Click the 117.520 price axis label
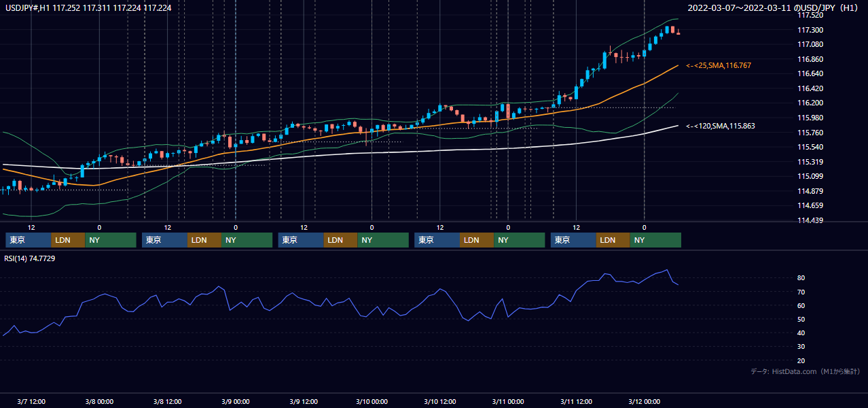868x408 pixels. [x=810, y=15]
